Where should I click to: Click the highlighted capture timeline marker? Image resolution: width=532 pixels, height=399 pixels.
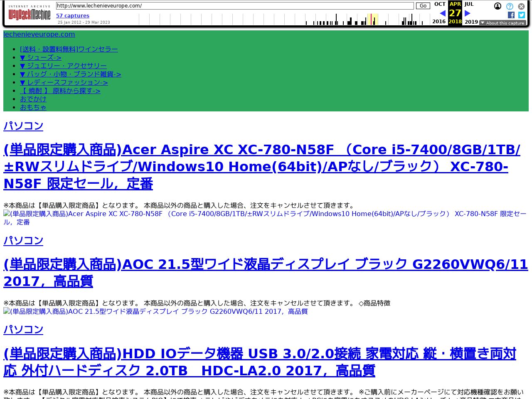371,20
